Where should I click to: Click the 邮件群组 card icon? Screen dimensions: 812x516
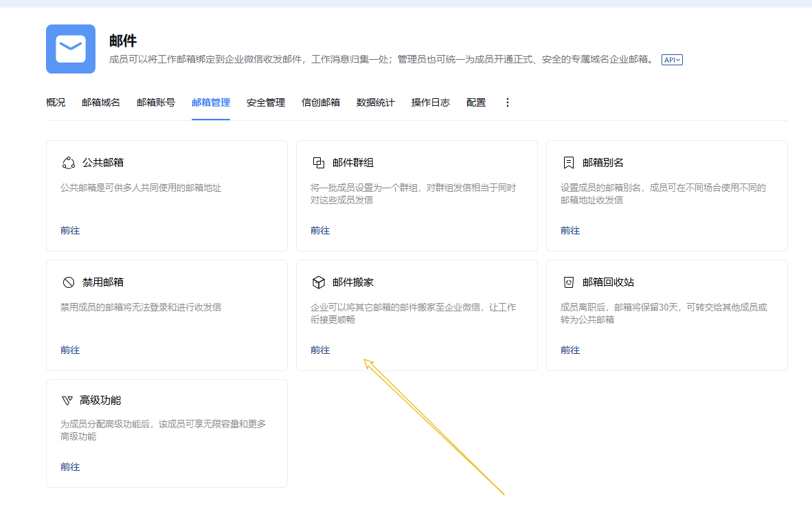[x=318, y=163]
